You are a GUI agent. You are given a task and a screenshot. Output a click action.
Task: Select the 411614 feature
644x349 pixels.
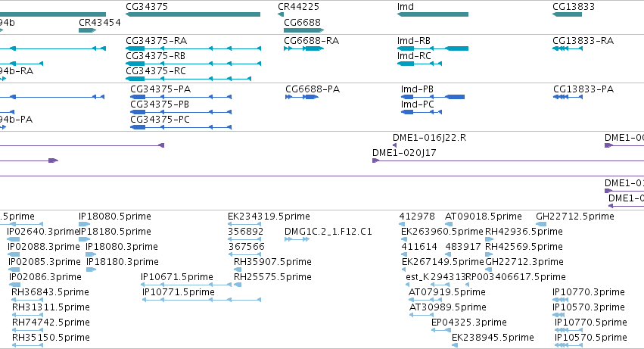(404, 255)
